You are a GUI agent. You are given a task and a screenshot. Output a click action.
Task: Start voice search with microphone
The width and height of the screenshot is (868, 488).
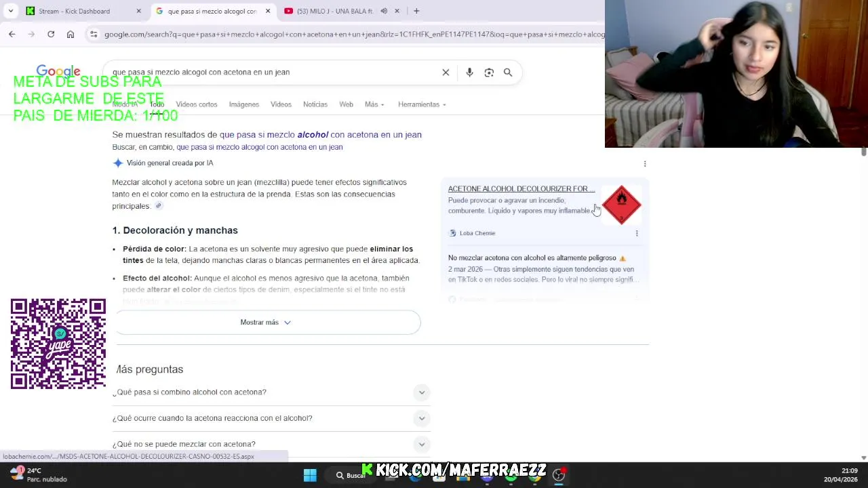tap(469, 73)
